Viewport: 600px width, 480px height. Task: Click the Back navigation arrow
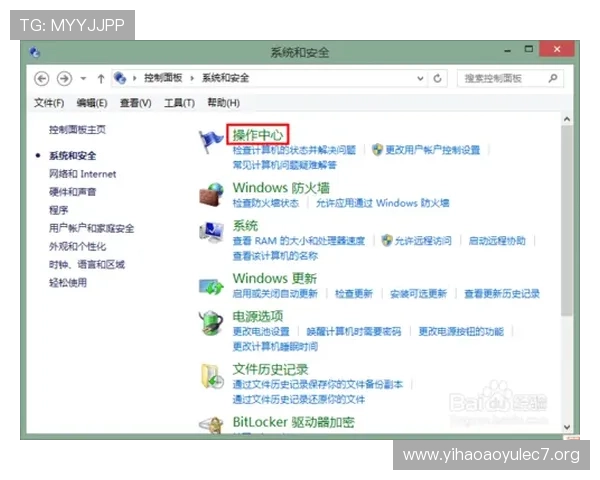(41, 79)
